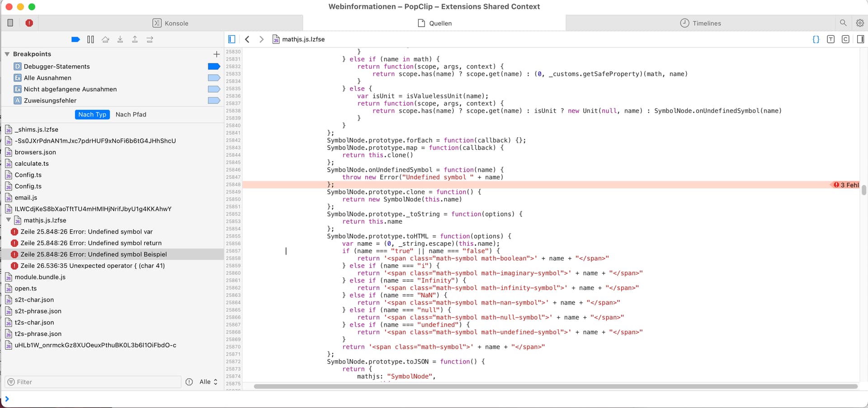Click the step into debugger icon
Image resolution: width=868 pixels, height=408 pixels.
[120, 40]
